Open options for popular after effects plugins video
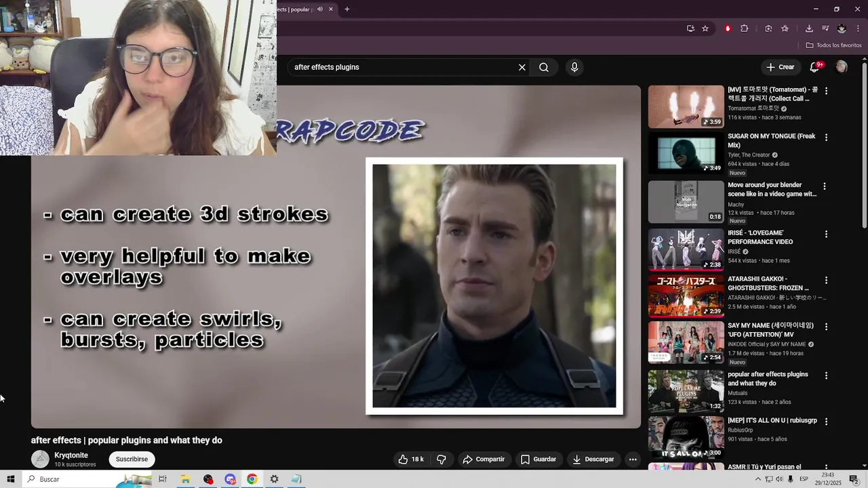Image resolution: width=868 pixels, height=488 pixels. (825, 375)
